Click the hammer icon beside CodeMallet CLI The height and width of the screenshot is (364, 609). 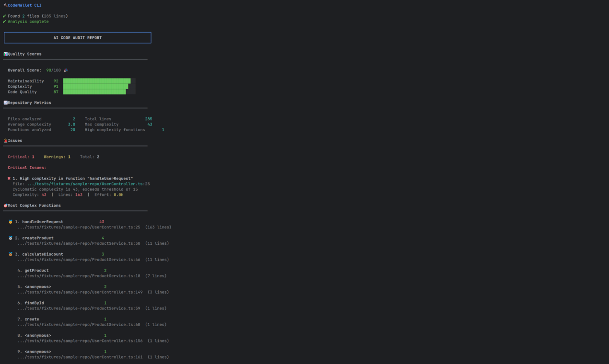(5, 5)
